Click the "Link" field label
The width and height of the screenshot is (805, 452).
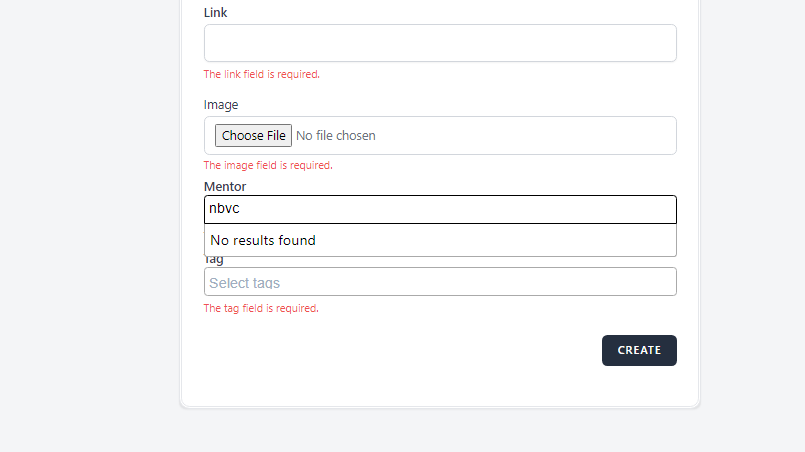(215, 12)
